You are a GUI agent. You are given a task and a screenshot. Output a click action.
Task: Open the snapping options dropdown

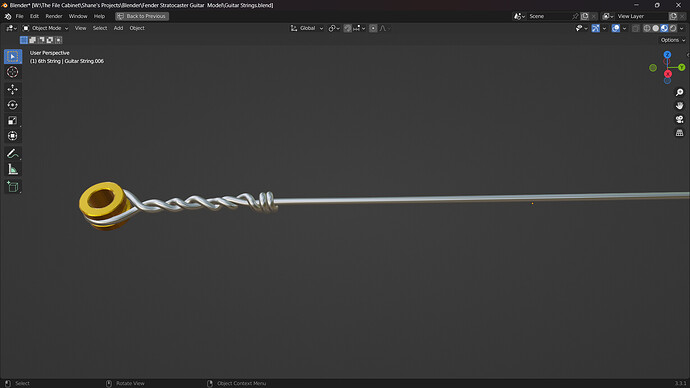click(x=359, y=28)
